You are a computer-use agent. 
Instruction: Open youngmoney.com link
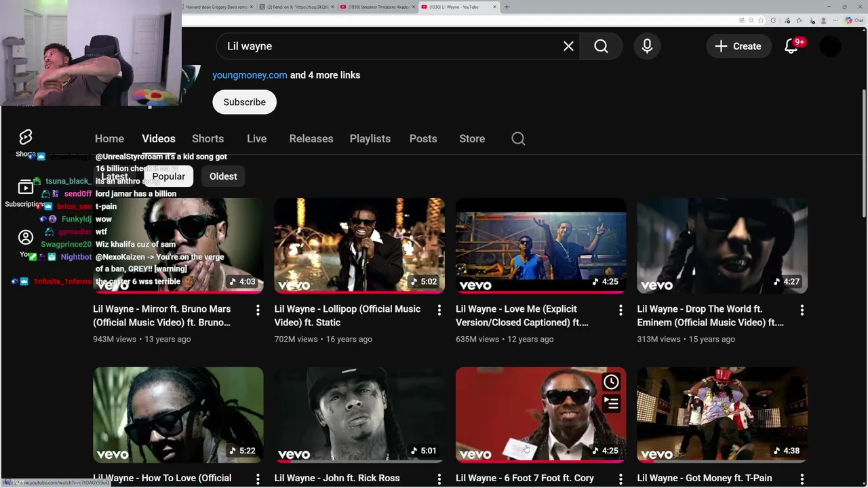250,75
